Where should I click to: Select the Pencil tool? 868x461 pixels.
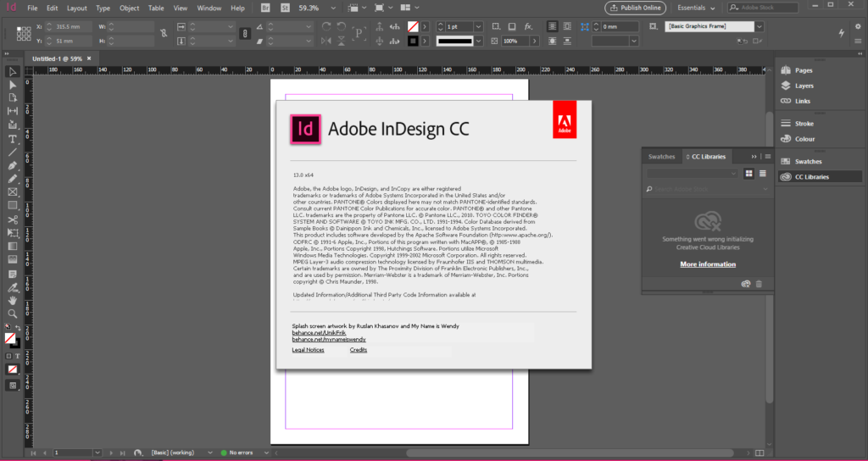12,179
